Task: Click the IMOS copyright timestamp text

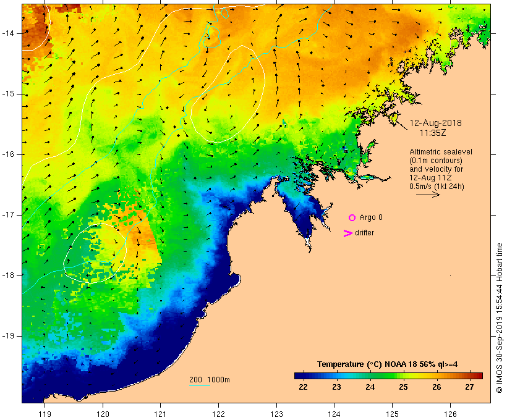Action: tap(500, 318)
